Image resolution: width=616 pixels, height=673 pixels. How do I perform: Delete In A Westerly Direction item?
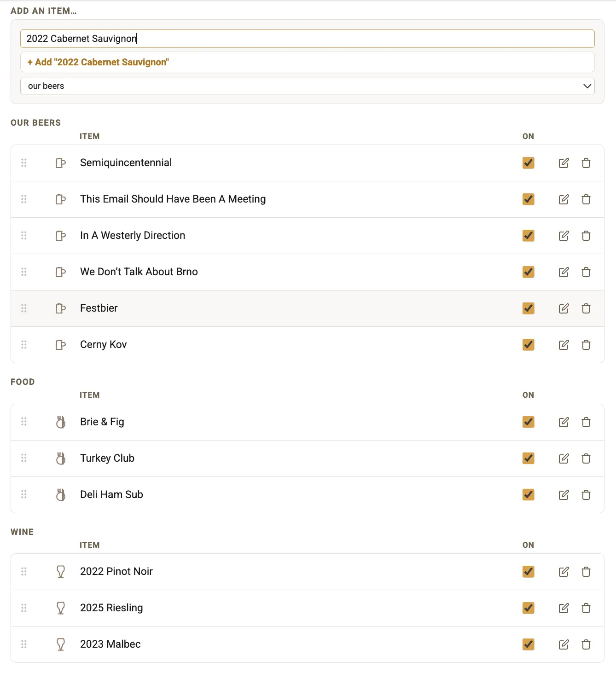[x=586, y=236]
